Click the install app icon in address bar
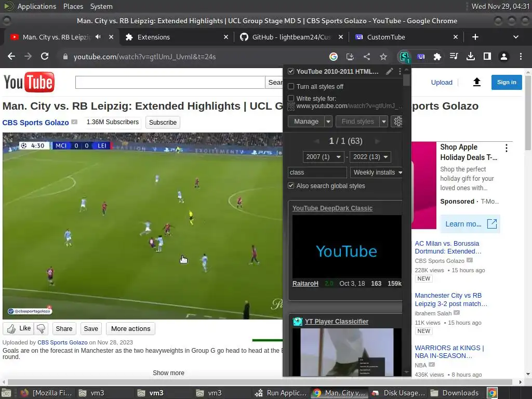The height and width of the screenshot is (399, 532). coord(350,57)
